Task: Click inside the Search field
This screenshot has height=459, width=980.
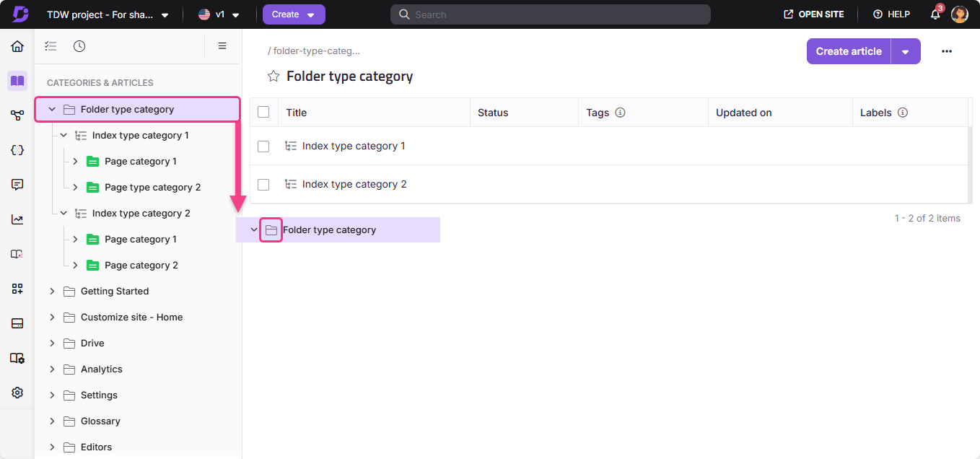Action: [x=550, y=14]
